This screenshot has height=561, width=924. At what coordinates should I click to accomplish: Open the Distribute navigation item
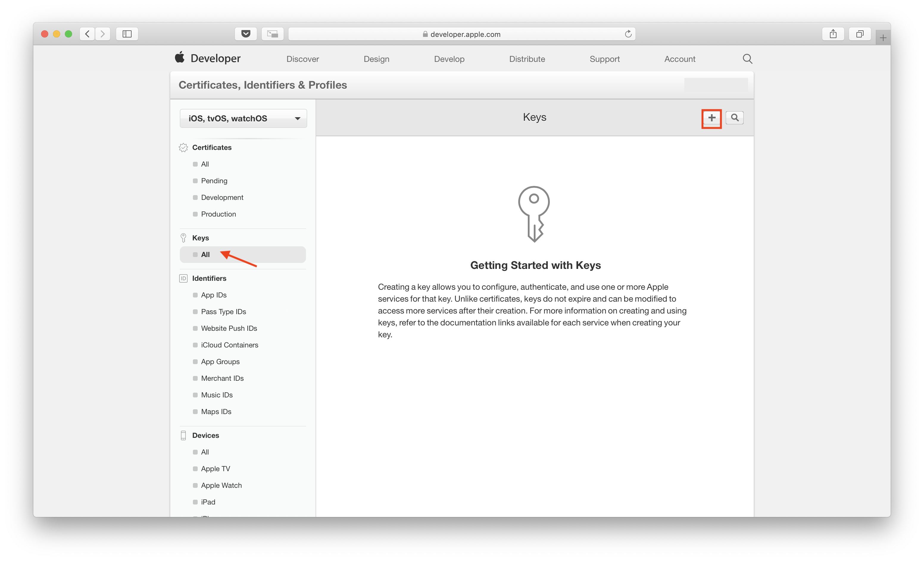click(527, 59)
